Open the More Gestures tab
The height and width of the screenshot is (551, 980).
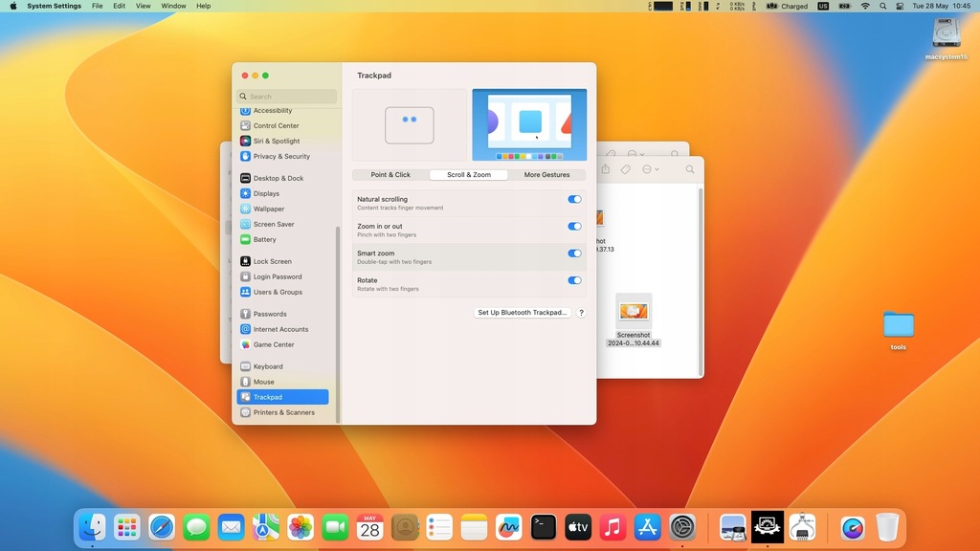pos(546,175)
